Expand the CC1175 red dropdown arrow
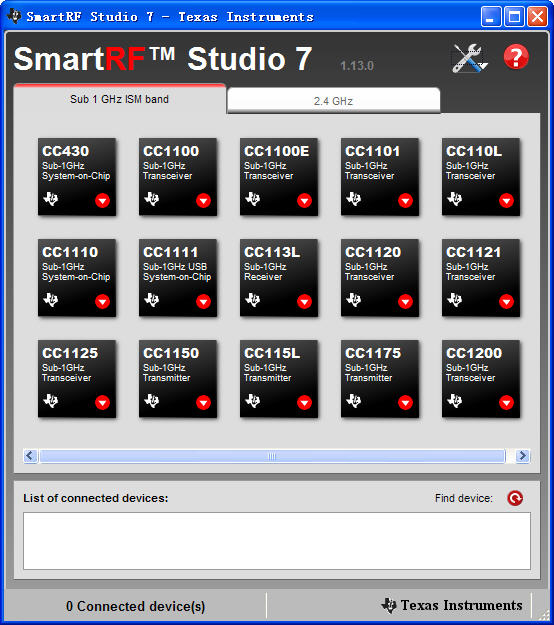The width and height of the screenshot is (554, 625). pos(405,403)
